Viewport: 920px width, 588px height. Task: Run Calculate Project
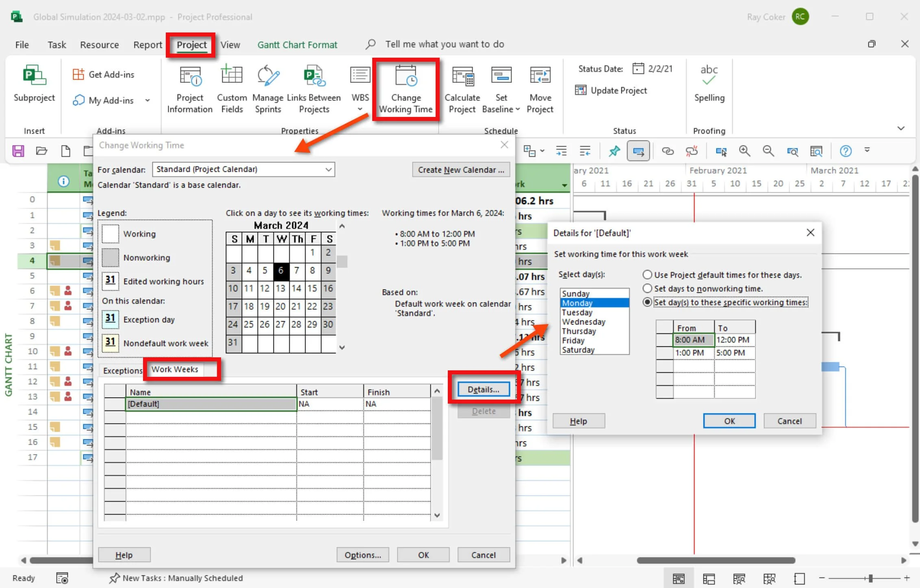(x=462, y=90)
